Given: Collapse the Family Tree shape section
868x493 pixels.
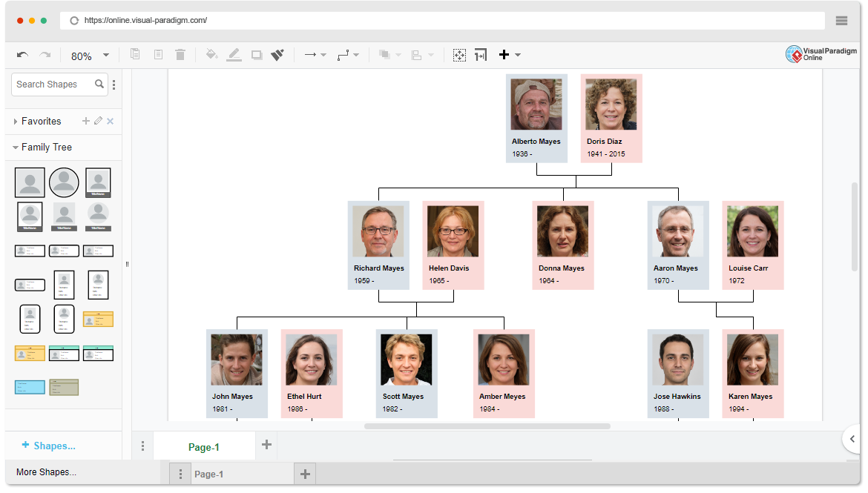Looking at the screenshot, I should (15, 147).
